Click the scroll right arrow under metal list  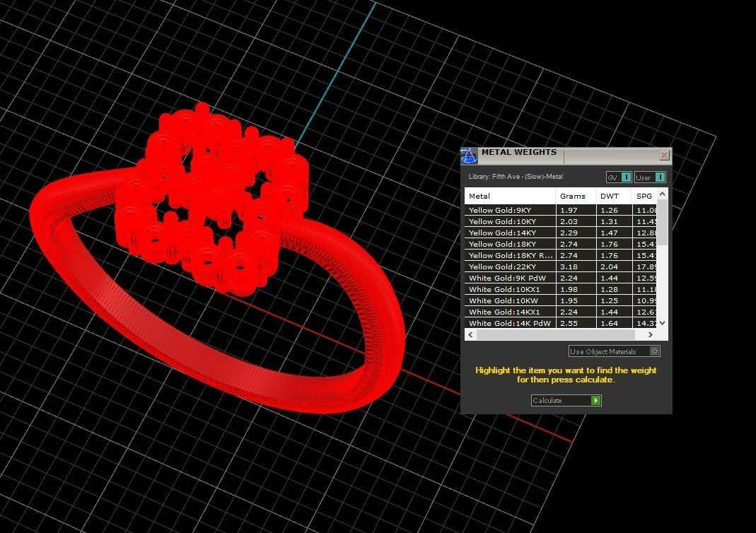[x=651, y=334]
